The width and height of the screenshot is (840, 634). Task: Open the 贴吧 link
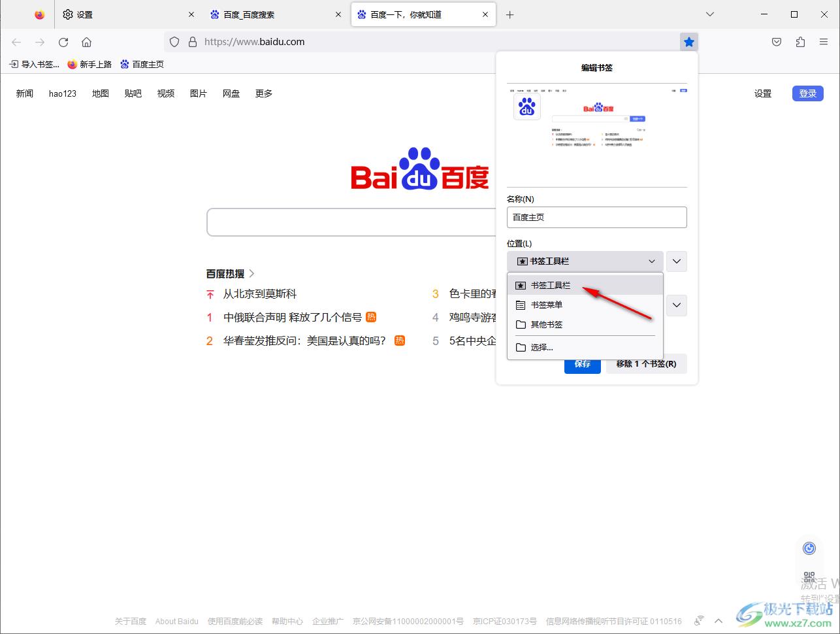click(x=133, y=93)
